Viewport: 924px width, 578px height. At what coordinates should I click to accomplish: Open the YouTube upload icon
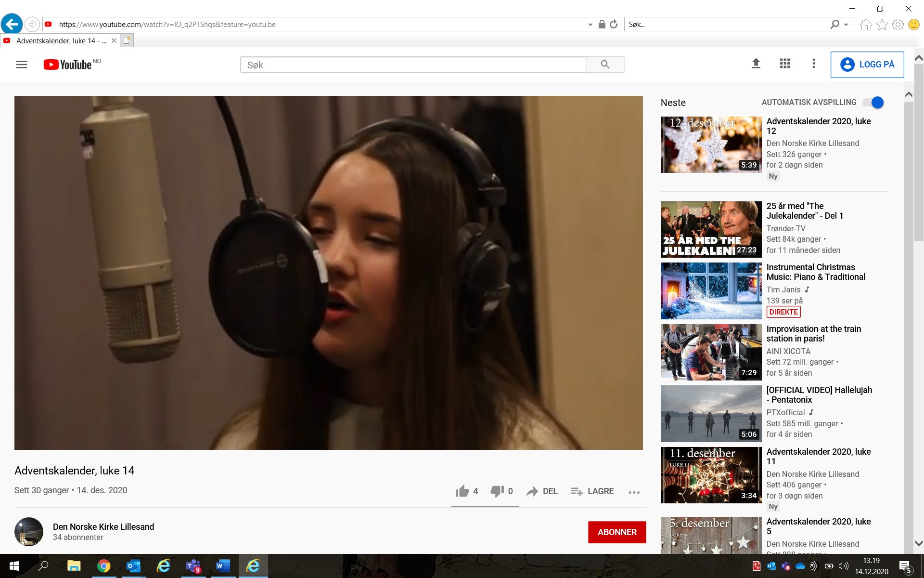tap(755, 64)
